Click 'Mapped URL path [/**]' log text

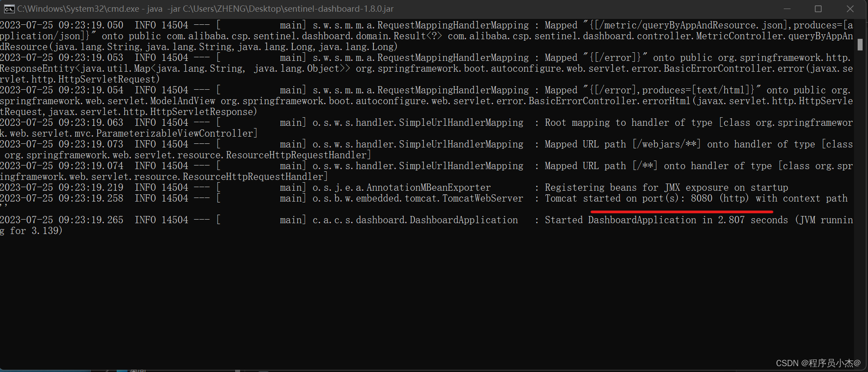[601, 166]
